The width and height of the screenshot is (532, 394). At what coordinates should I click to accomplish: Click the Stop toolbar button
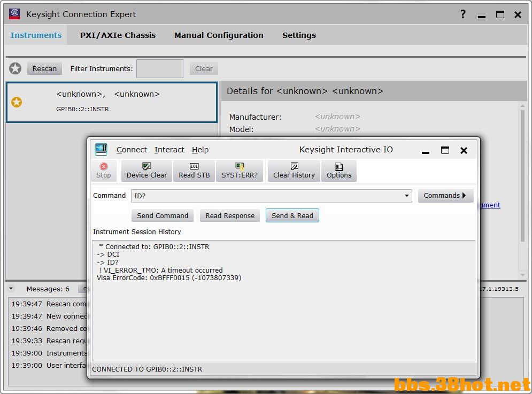point(104,171)
